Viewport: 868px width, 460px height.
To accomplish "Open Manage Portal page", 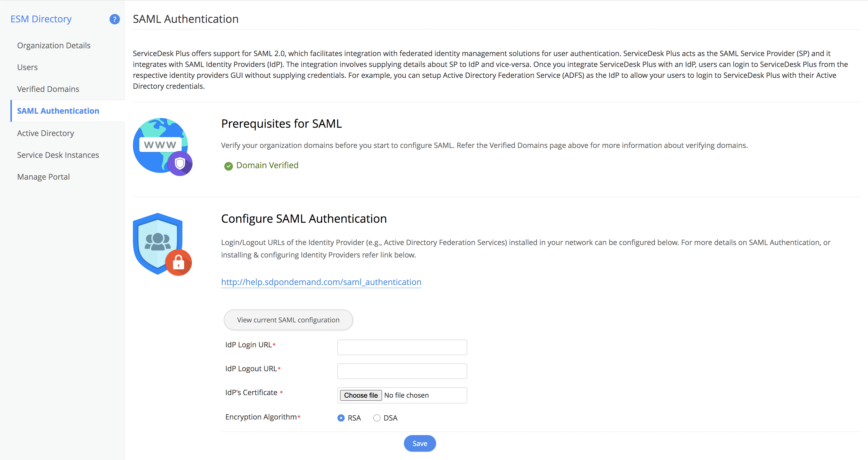I will 43,177.
